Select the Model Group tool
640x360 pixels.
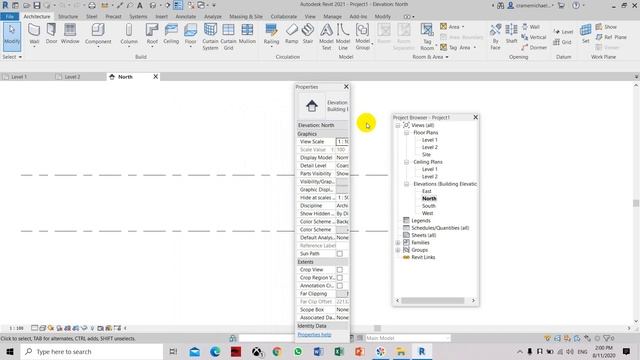(362, 37)
